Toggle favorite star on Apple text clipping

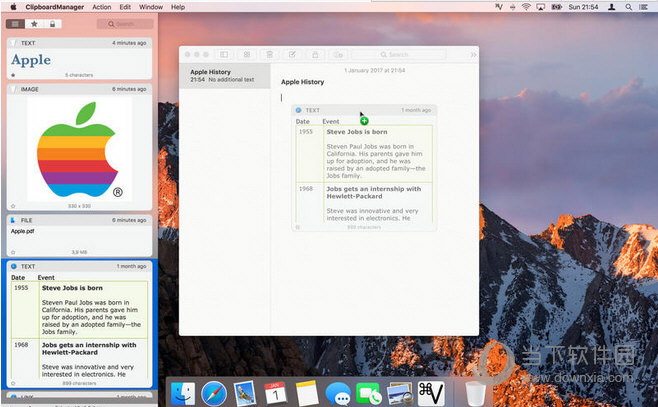pyautogui.click(x=13, y=75)
